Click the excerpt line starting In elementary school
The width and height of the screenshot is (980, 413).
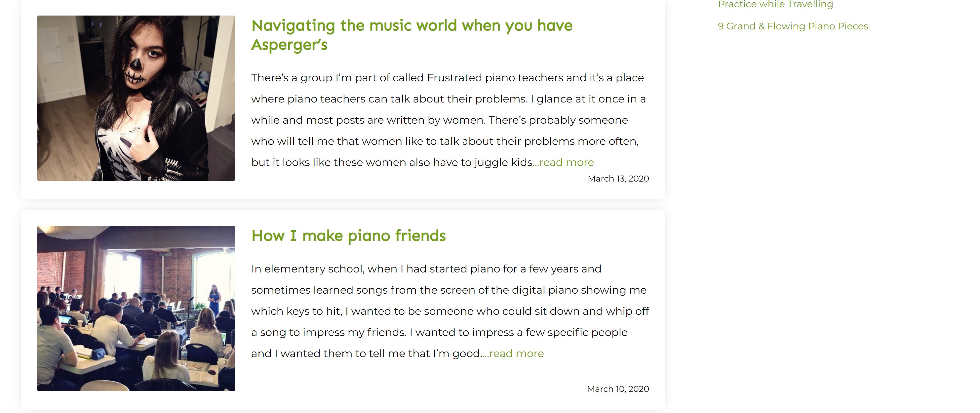click(426, 269)
